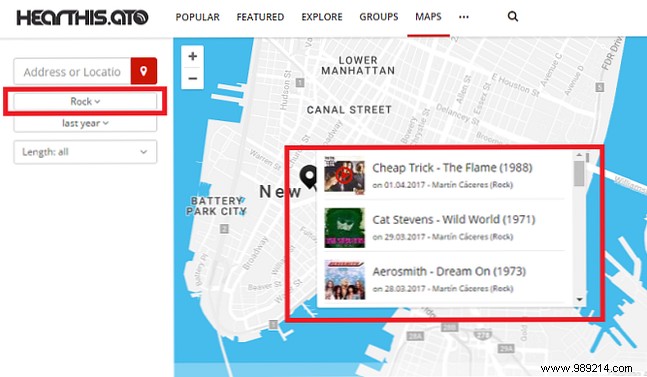Viewport: 647px width, 377px height.
Task: Click the Canal Street map label
Action: coord(349,110)
